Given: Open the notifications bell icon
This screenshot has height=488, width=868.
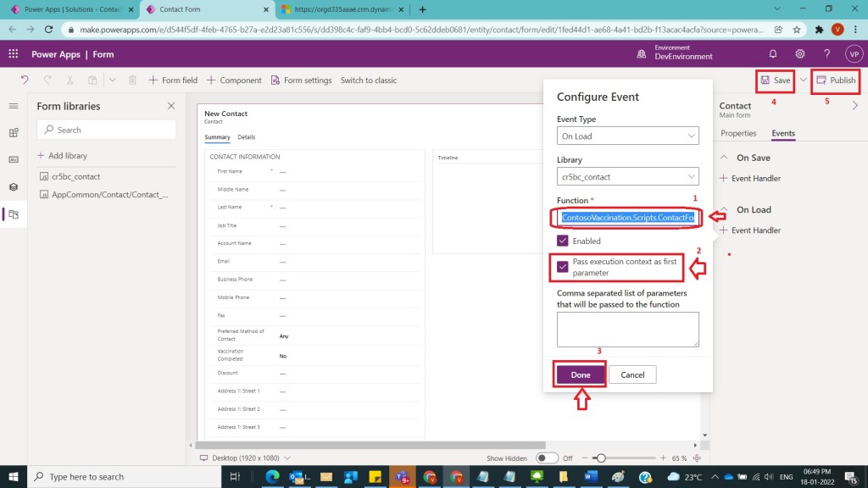Looking at the screenshot, I should (x=772, y=54).
